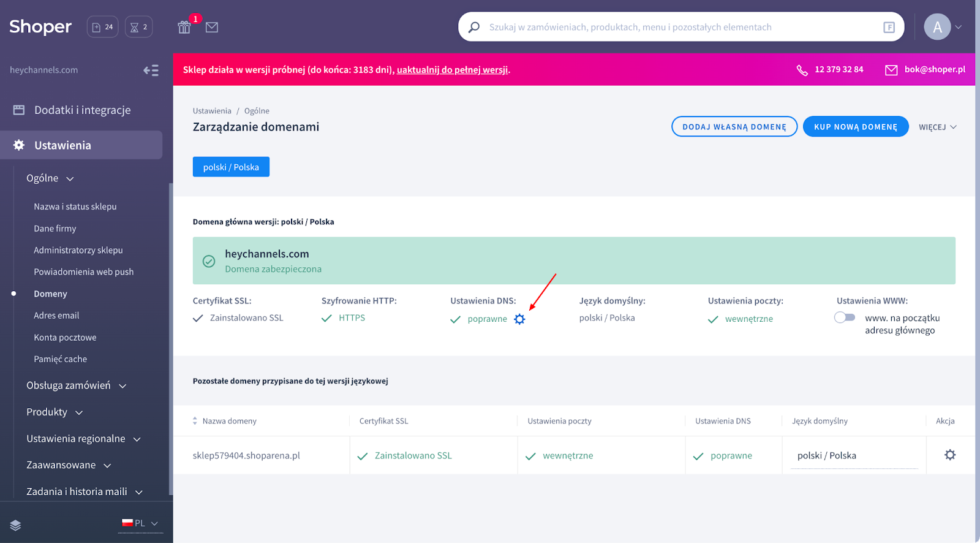
Task: Click phone number 12 379 32 84
Action: (839, 69)
